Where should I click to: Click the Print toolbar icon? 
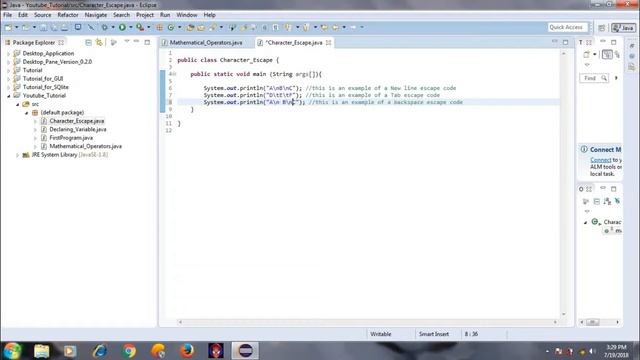coord(64,27)
